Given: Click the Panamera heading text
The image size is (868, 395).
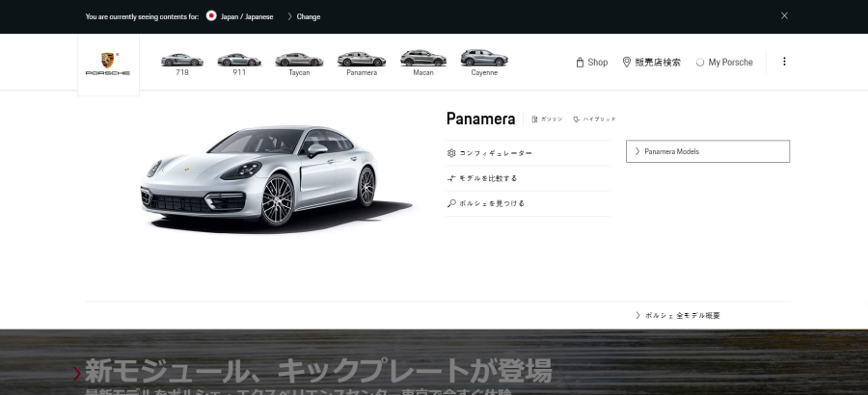Looking at the screenshot, I should [480, 118].
